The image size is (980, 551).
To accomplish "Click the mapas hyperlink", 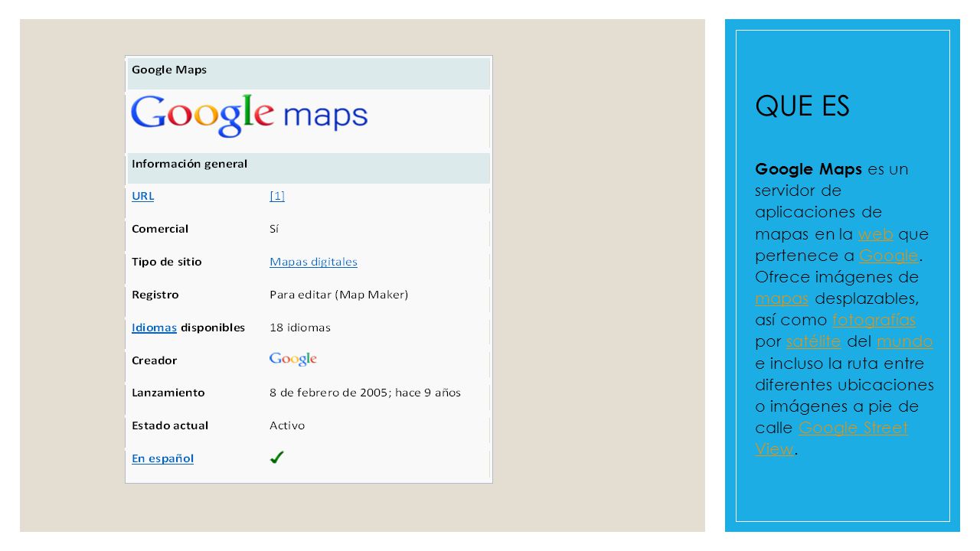I will pyautogui.click(x=782, y=298).
